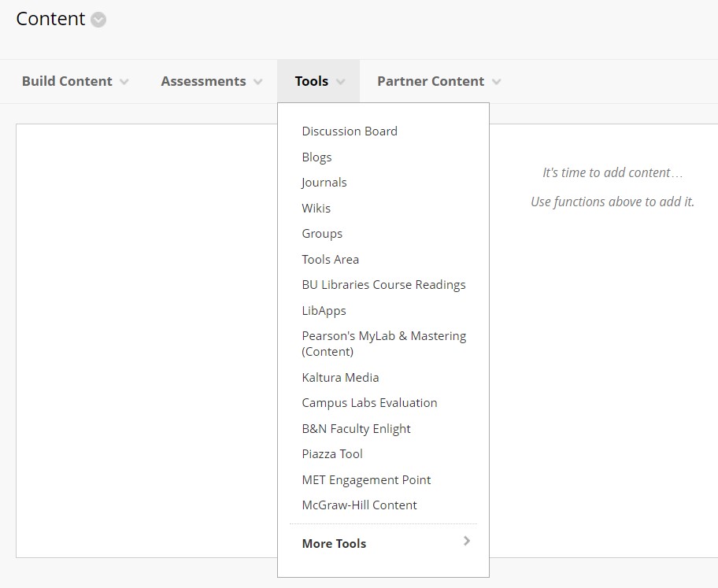Viewport: 718px width, 588px height.
Task: Select Discussion Board from Tools menu
Action: (x=350, y=131)
